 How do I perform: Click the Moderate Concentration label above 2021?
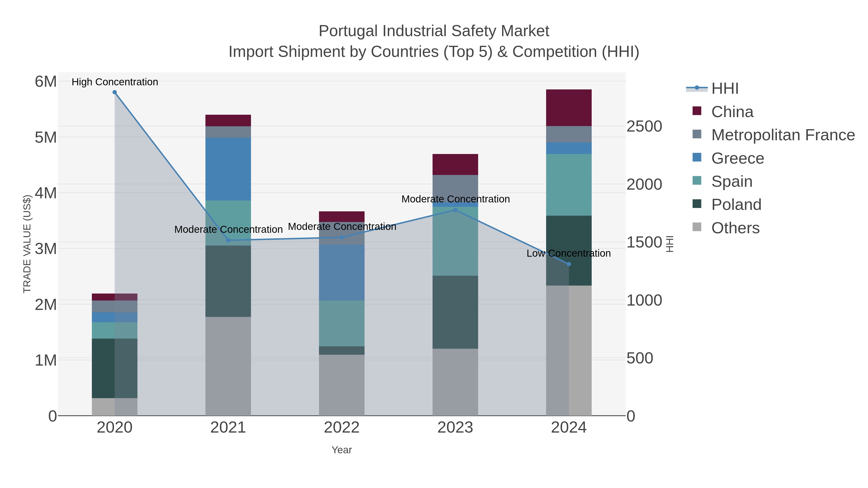[229, 229]
